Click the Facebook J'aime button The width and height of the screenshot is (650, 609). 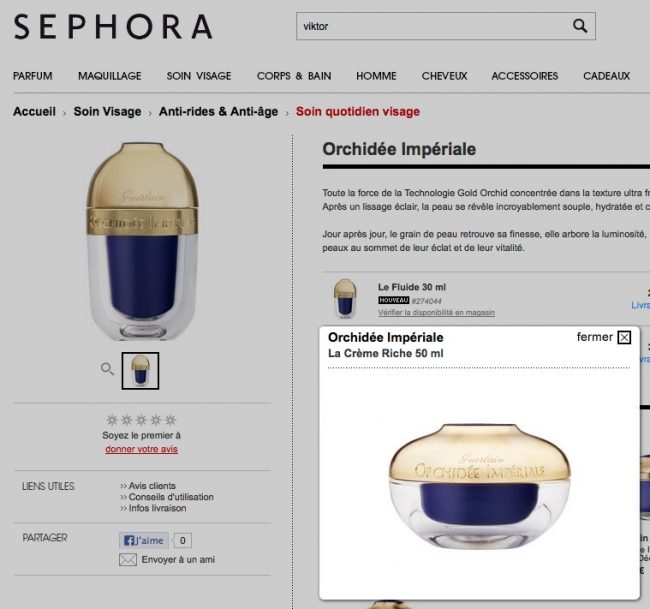pyautogui.click(x=144, y=540)
